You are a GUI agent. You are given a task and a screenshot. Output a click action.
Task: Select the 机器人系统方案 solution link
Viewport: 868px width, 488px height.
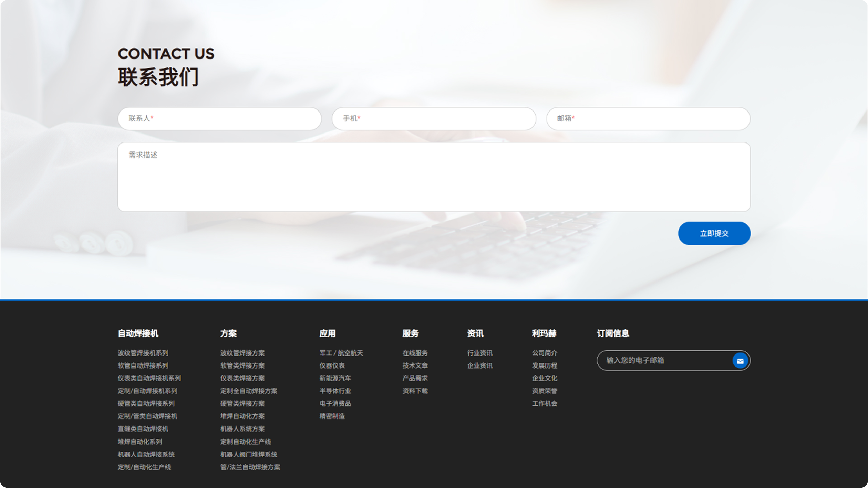242,429
